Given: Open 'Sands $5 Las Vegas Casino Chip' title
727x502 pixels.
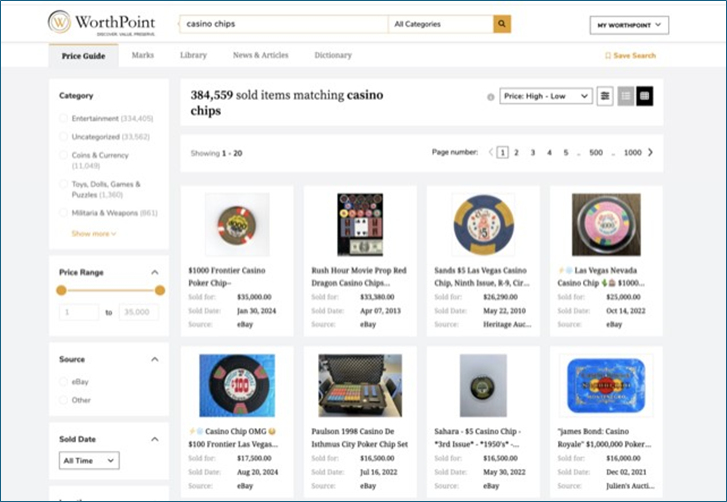Looking at the screenshot, I should [482, 277].
